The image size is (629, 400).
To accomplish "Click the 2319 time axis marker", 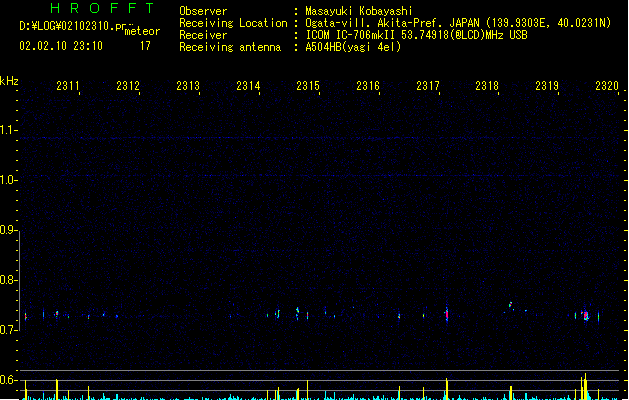I will (547, 85).
